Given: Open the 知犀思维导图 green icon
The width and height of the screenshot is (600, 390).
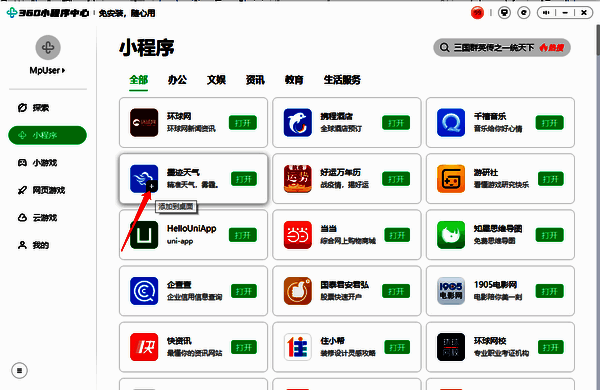Looking at the screenshot, I should [x=451, y=235].
